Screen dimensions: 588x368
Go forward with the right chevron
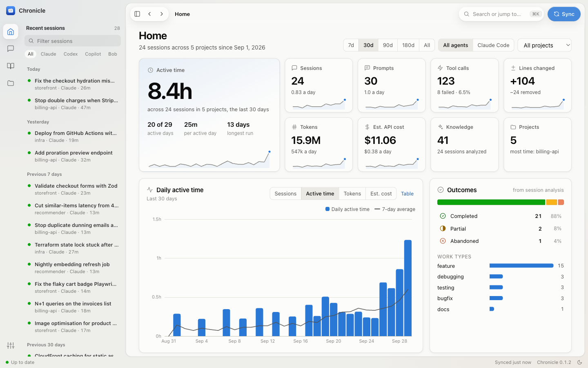[162, 14]
